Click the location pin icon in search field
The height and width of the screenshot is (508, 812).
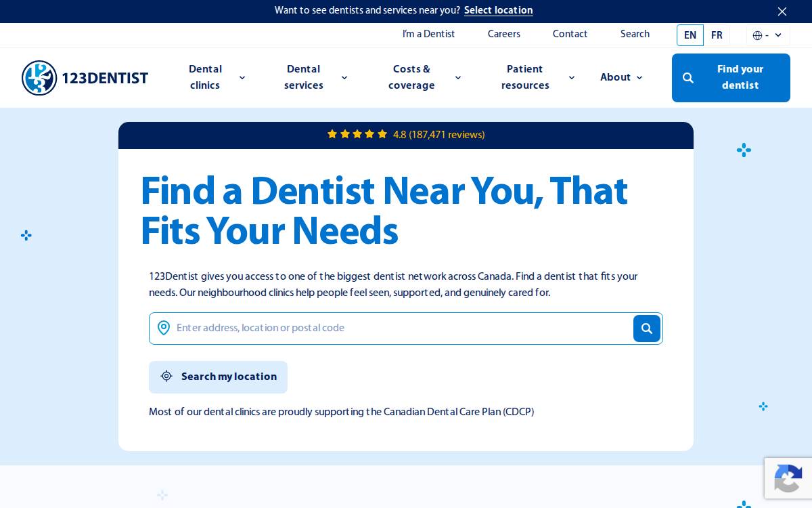click(164, 329)
